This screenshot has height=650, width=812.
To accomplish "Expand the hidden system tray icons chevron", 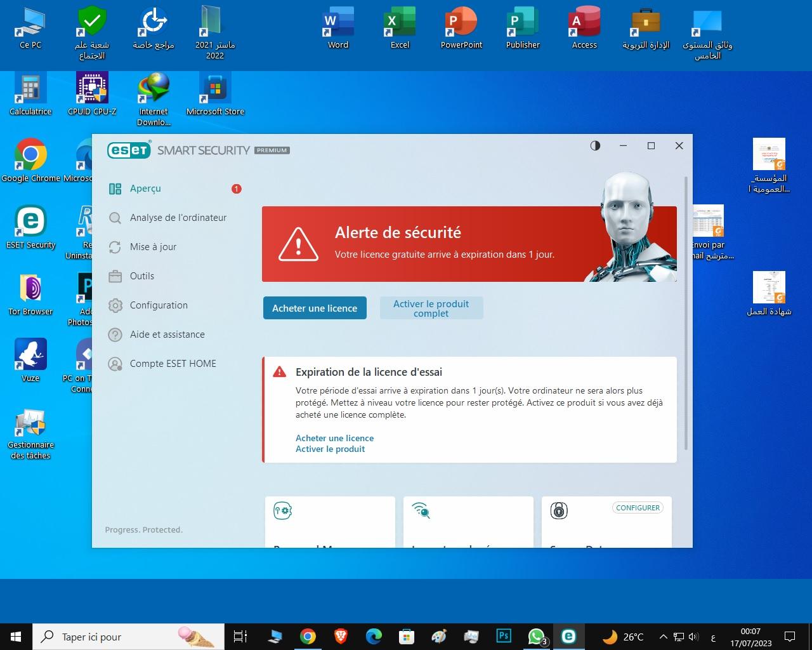I will (x=663, y=636).
